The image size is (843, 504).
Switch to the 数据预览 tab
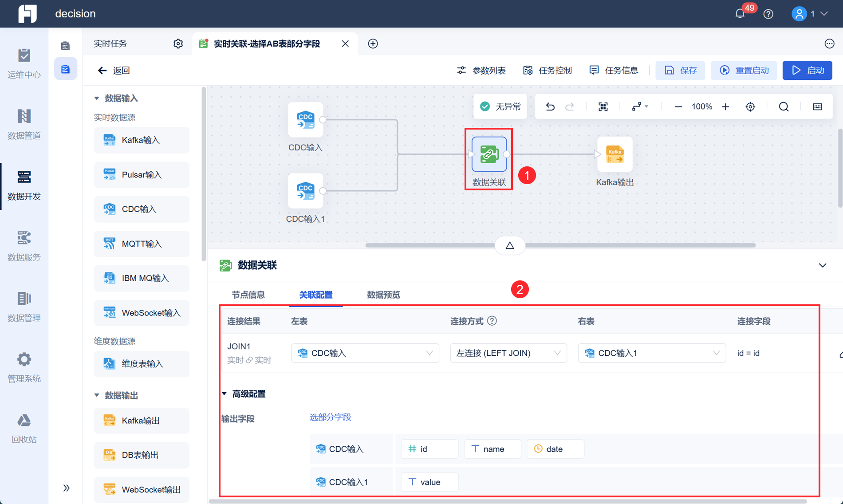pyautogui.click(x=384, y=295)
